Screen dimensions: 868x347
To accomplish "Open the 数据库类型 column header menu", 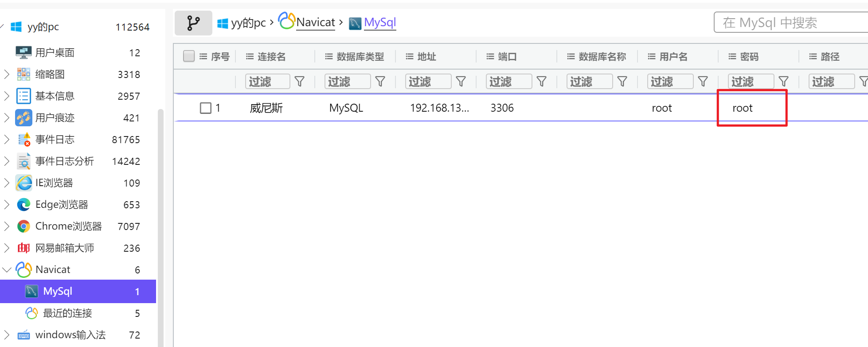I will pos(328,56).
